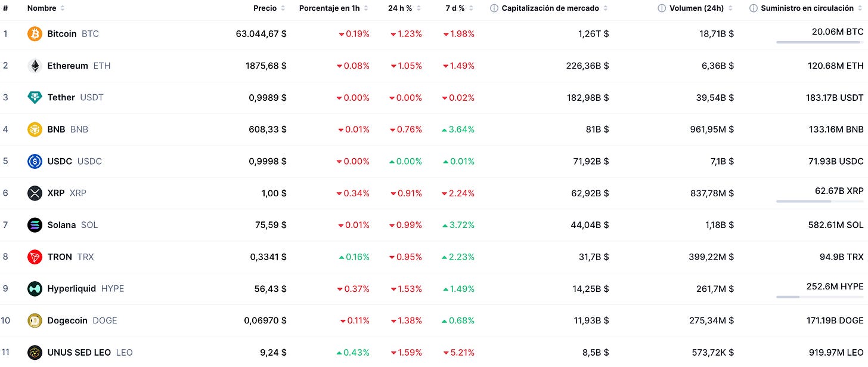Screen dimensions: 868x367
Task: Sort table by Nombre header
Action: [46, 8]
